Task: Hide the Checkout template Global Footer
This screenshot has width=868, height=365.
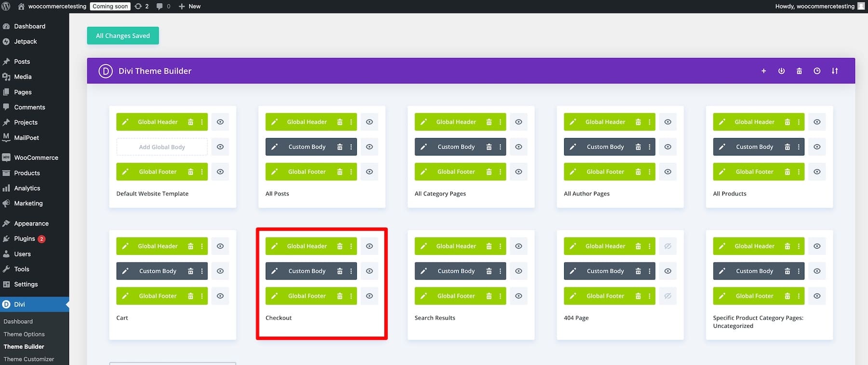Action: (369, 296)
